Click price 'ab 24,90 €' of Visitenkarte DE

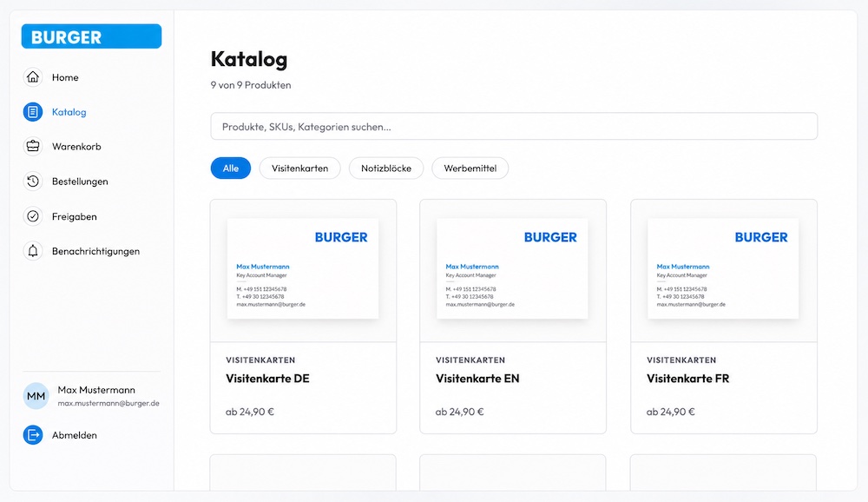250,412
